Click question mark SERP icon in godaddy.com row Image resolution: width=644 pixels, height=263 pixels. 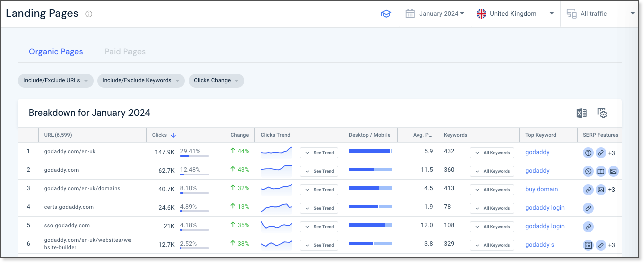tap(588, 171)
